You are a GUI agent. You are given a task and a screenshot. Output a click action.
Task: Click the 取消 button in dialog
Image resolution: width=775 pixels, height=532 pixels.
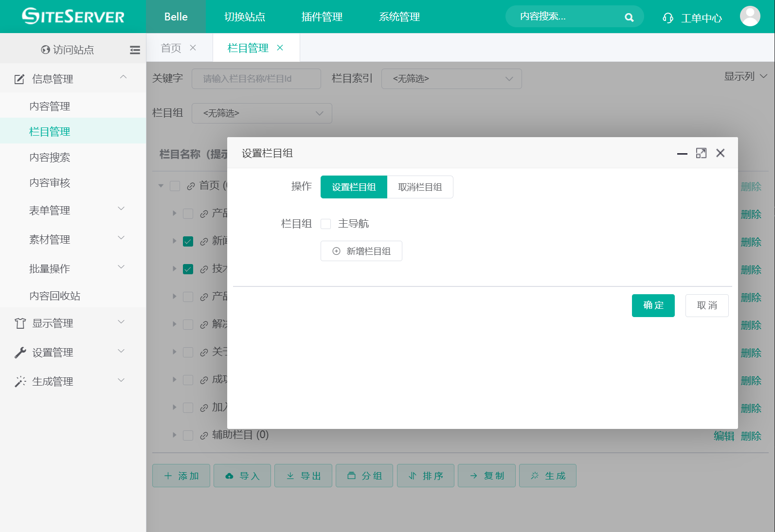coord(706,305)
